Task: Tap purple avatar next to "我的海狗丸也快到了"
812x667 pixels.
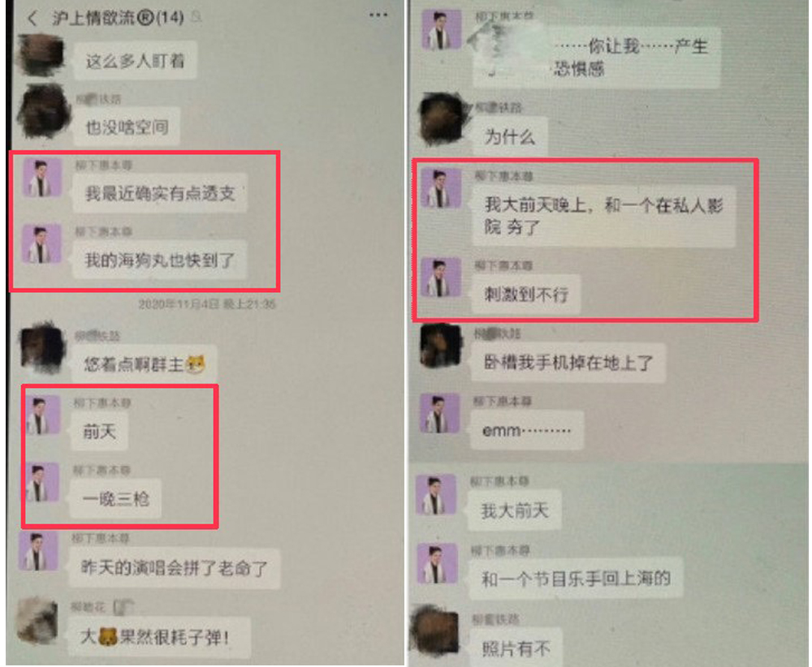Action: 41,243
